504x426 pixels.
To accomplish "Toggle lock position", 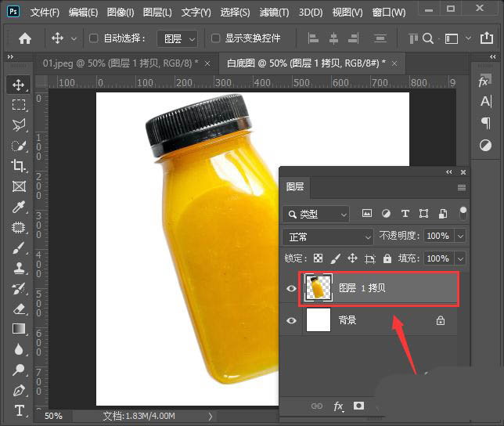I will tap(353, 258).
